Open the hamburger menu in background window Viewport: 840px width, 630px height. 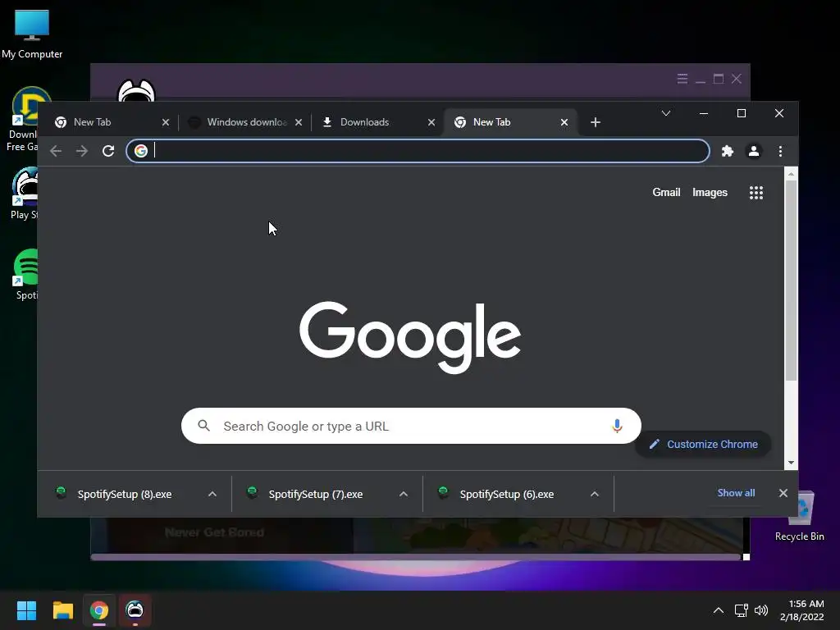pos(682,80)
